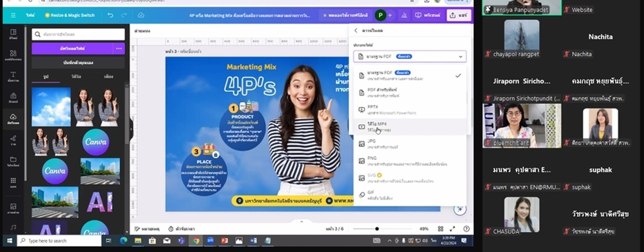Click the page 3 title field
Viewport: 644px width, 252px height.
click(191, 51)
